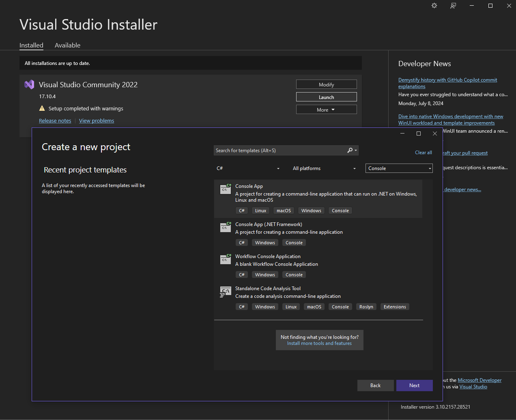The image size is (516, 420).
Task: Click Install more tools and features link
Action: coord(320,343)
